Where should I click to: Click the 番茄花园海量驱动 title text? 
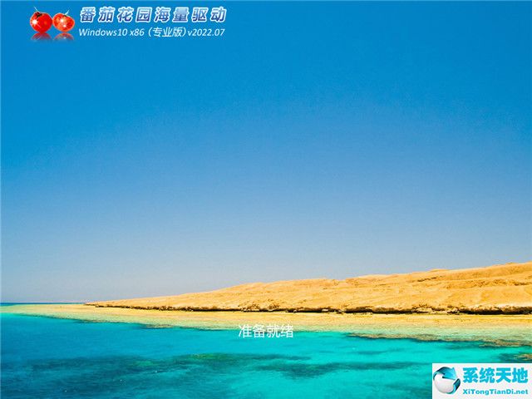point(152,15)
